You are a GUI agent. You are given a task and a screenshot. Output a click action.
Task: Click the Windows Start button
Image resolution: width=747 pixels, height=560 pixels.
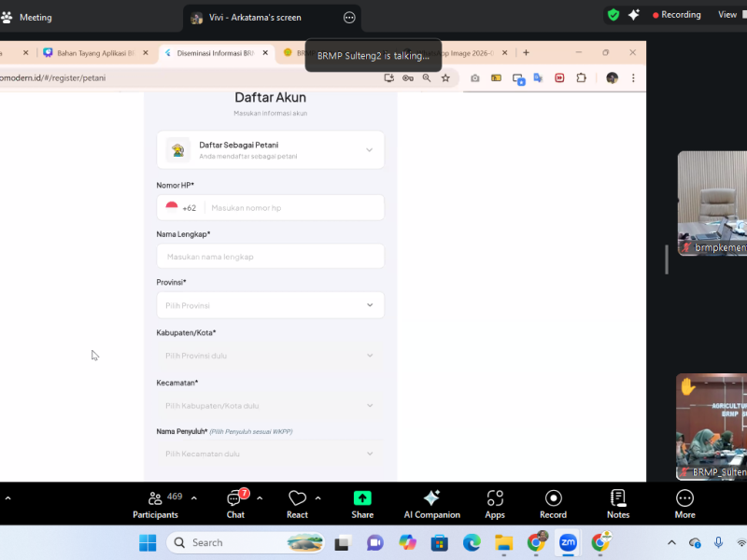pos(148,542)
